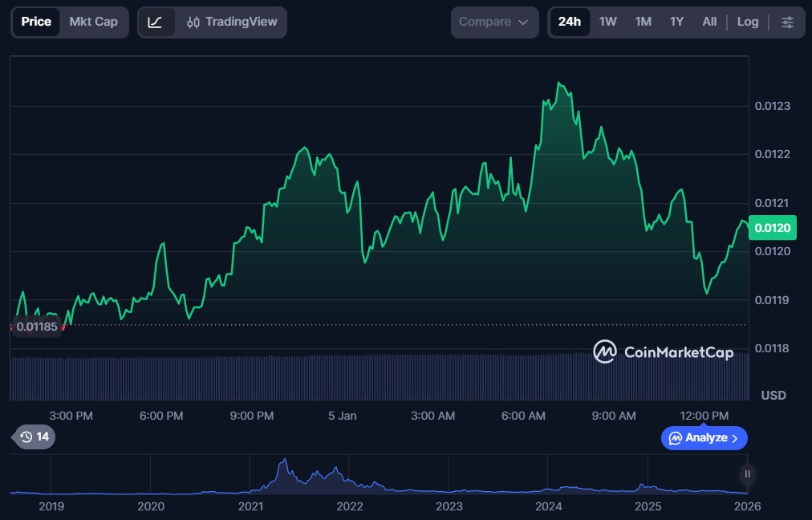Open chart settings sliders icon
Viewport: 812px width, 520px height.
pyautogui.click(x=787, y=22)
